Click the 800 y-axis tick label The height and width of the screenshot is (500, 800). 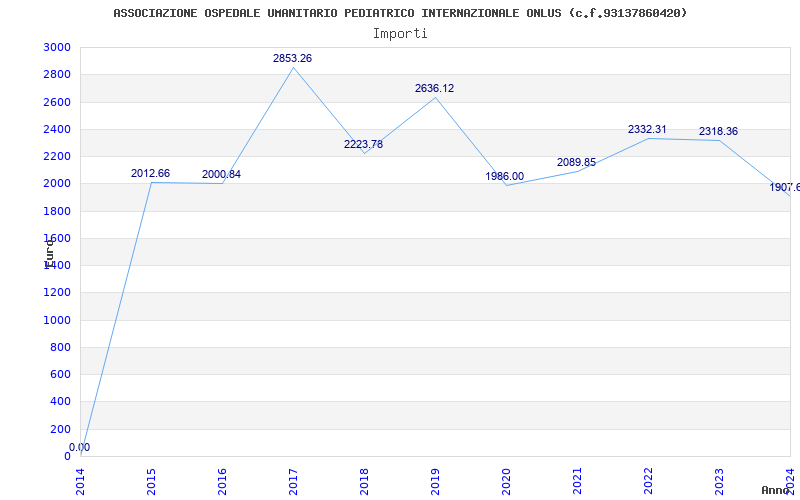point(60,347)
